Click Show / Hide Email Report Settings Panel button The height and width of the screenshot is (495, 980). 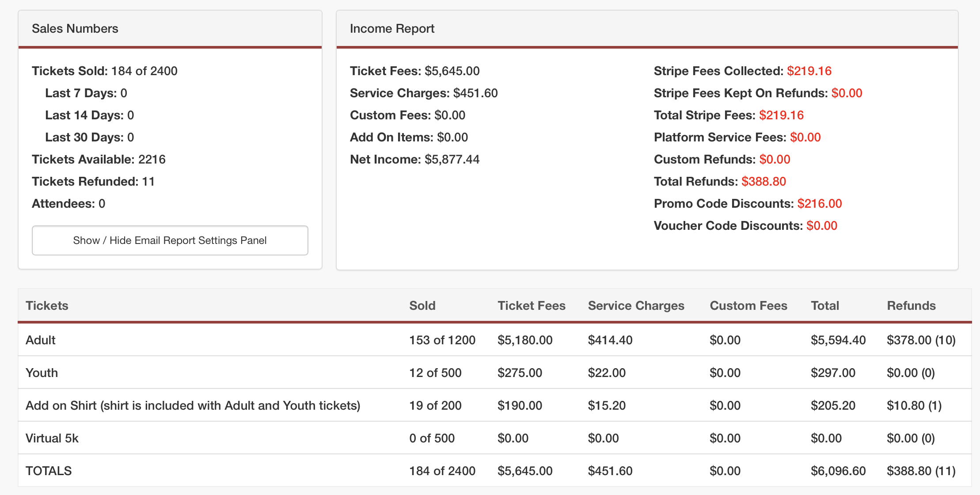(x=170, y=240)
